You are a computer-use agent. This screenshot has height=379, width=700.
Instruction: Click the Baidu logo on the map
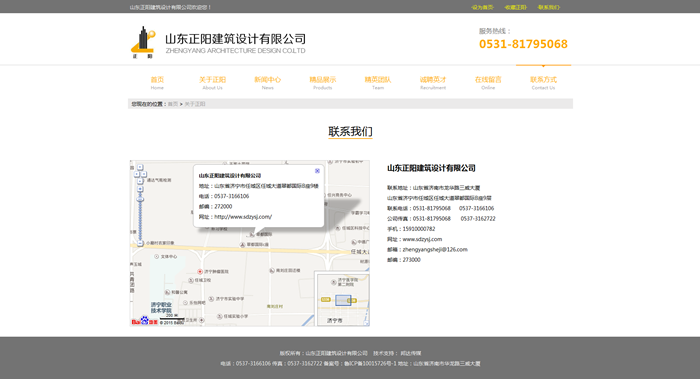point(144,321)
